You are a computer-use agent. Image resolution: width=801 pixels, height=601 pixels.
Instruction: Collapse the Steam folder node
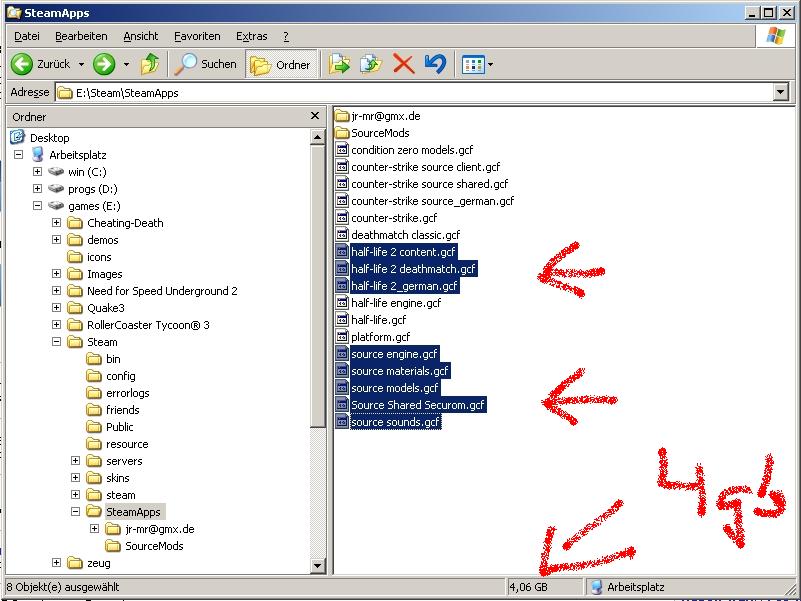pyautogui.click(x=56, y=341)
